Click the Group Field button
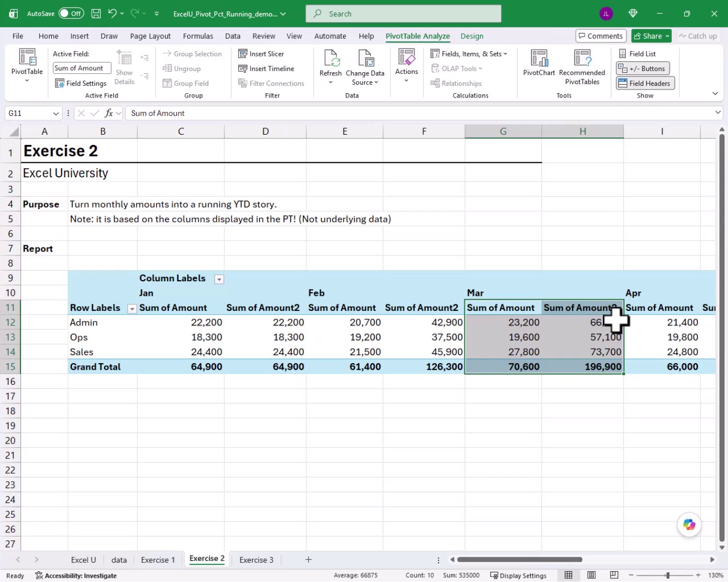The image size is (728, 582). tap(186, 84)
